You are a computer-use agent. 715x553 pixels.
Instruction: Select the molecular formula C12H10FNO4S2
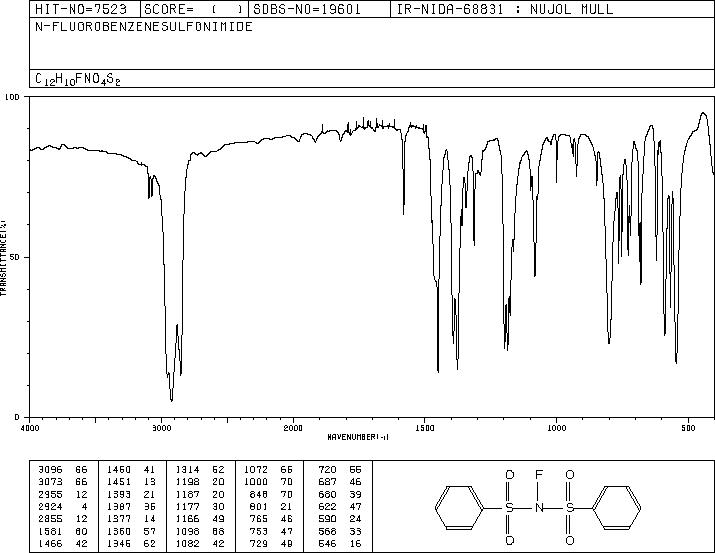coord(78,79)
